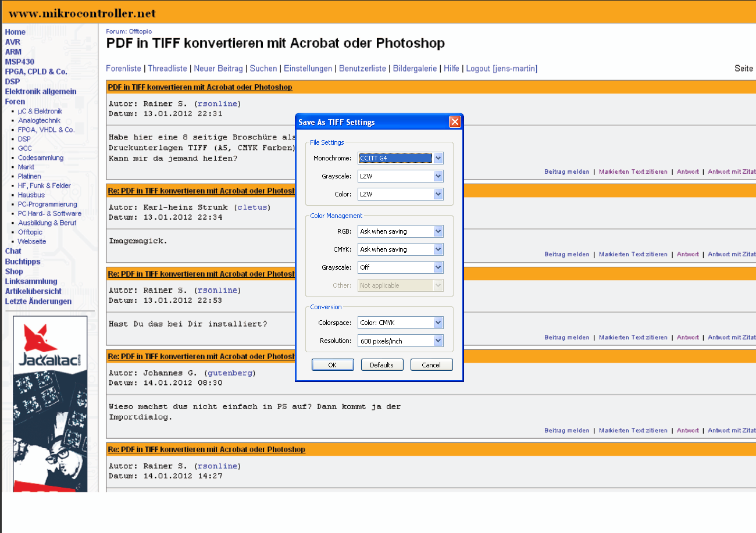Image resolution: width=756 pixels, height=533 pixels.
Task: Click the Foren sidebar heading link
Action: (x=15, y=101)
